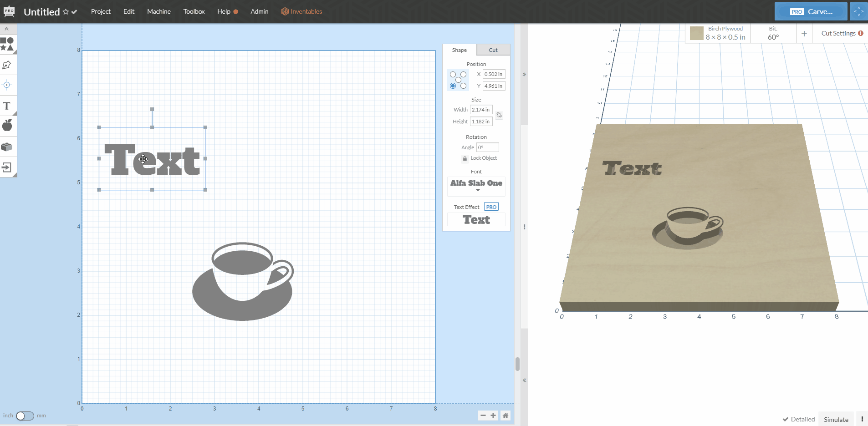
Task: Click the Width input field
Action: pyautogui.click(x=481, y=110)
